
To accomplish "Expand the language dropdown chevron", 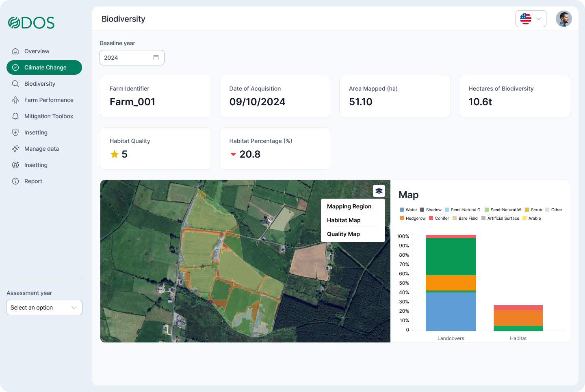I will click(539, 19).
